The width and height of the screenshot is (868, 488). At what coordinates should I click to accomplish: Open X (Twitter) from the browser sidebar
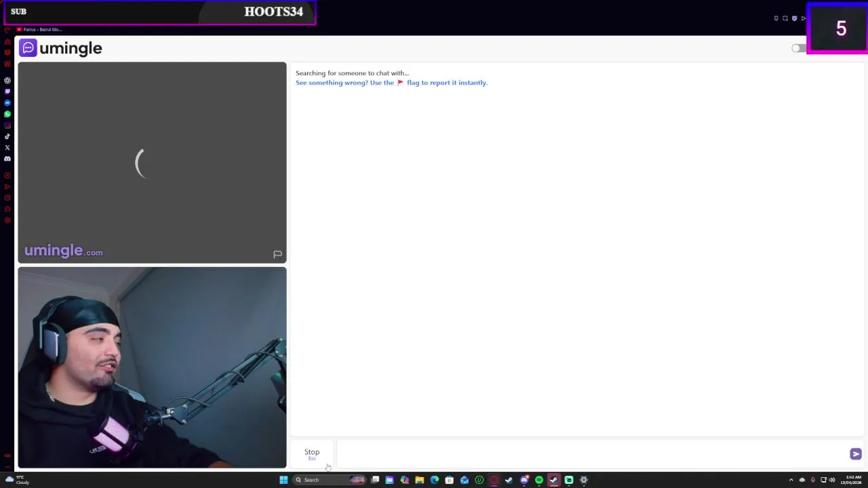click(x=7, y=147)
